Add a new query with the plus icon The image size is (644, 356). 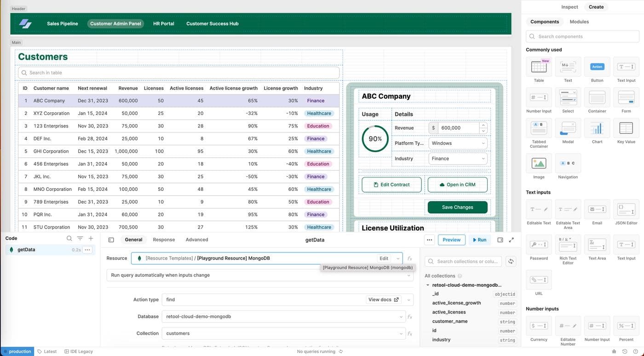(90, 237)
